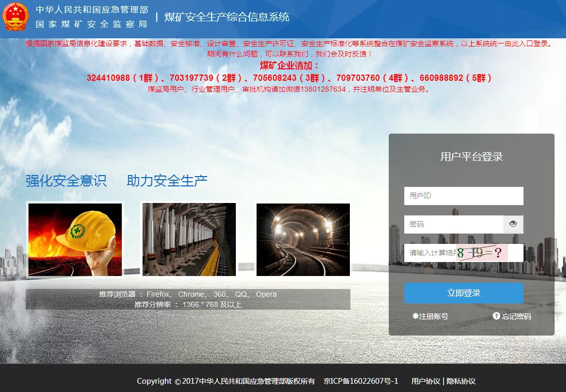Viewport: 566px width, 392px height.
Task: Open the 注册账号 registration link
Action: 434,316
